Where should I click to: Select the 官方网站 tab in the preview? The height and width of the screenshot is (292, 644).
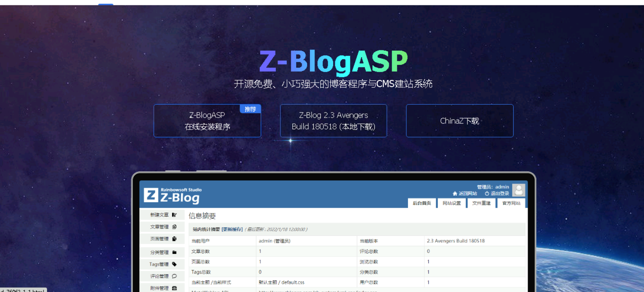(511, 203)
